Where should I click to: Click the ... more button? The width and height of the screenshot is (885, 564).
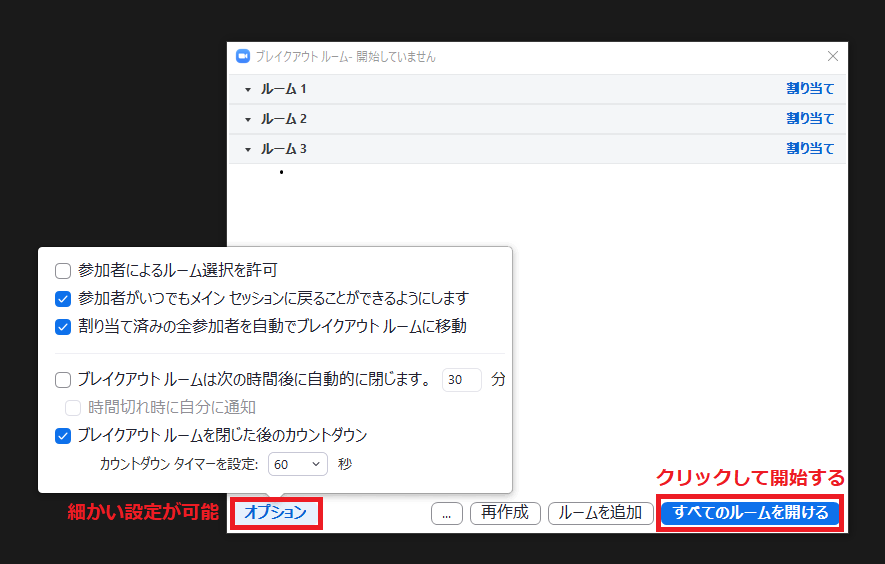(446, 514)
